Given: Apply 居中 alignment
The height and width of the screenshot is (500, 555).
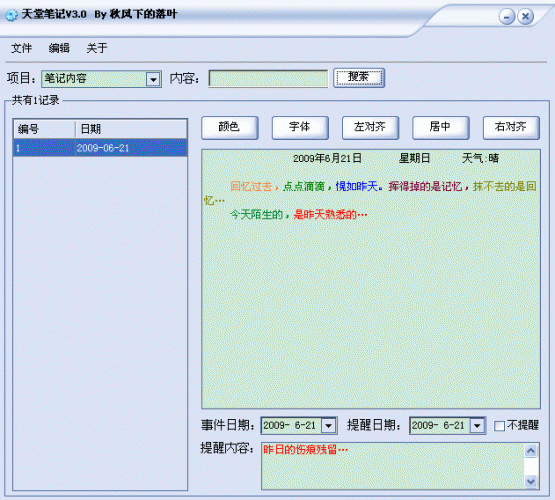Looking at the screenshot, I should (441, 127).
